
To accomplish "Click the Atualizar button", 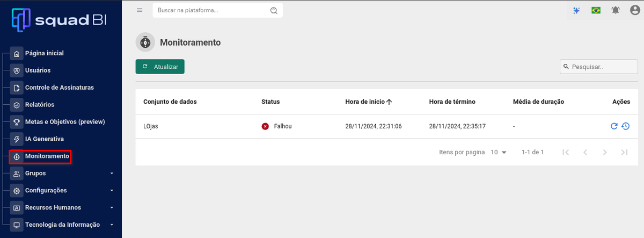I will point(160,67).
